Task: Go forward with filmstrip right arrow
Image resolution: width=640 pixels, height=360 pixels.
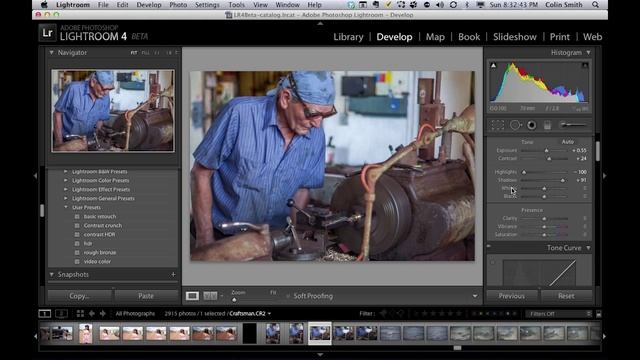Action: point(103,313)
